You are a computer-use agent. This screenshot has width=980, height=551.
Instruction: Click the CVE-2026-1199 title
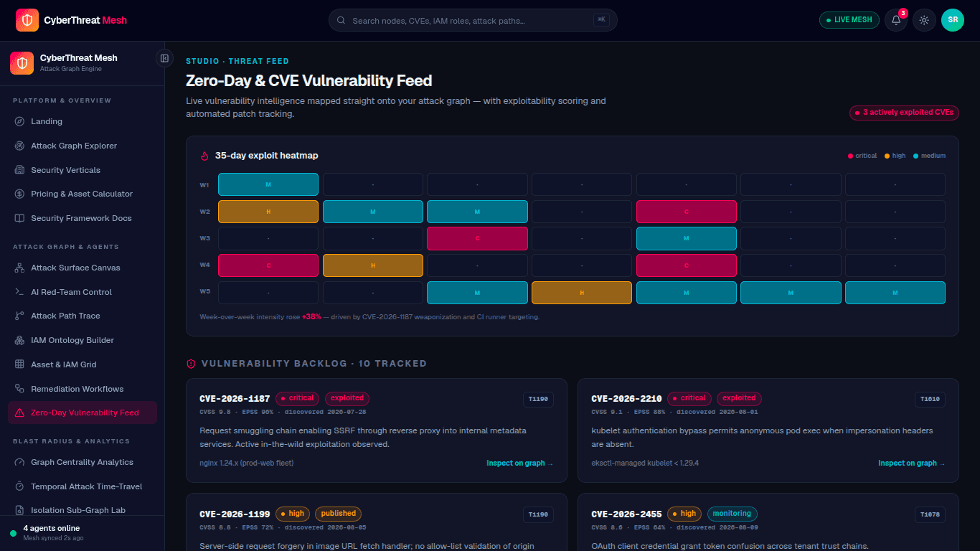coord(235,514)
